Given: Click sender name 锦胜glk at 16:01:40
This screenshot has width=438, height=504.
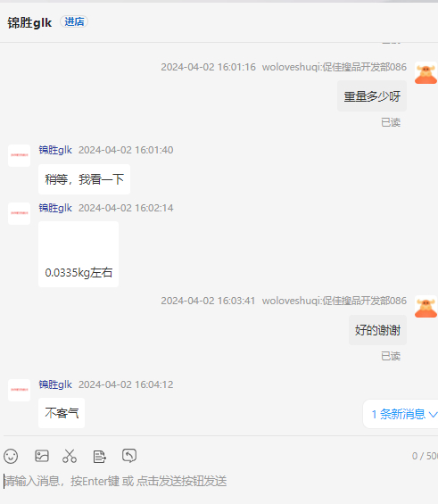Looking at the screenshot, I should point(55,150).
